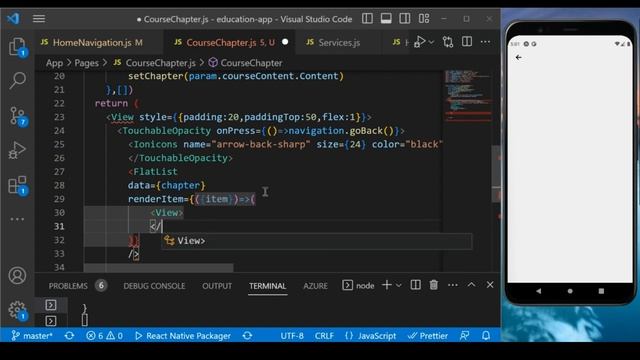Tap the emulator Android recents square button
Image resolution: width=640 pixels, height=360 pixels.
601,291
